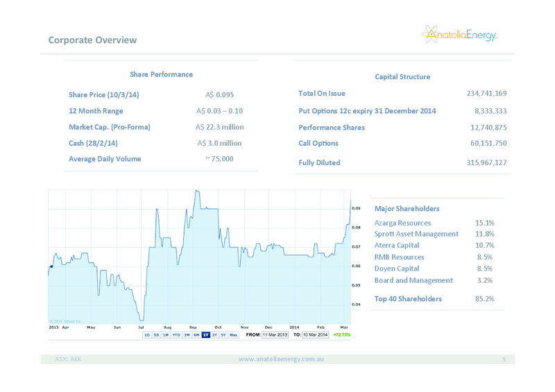Click the 15.1% shareholding value

484,223
